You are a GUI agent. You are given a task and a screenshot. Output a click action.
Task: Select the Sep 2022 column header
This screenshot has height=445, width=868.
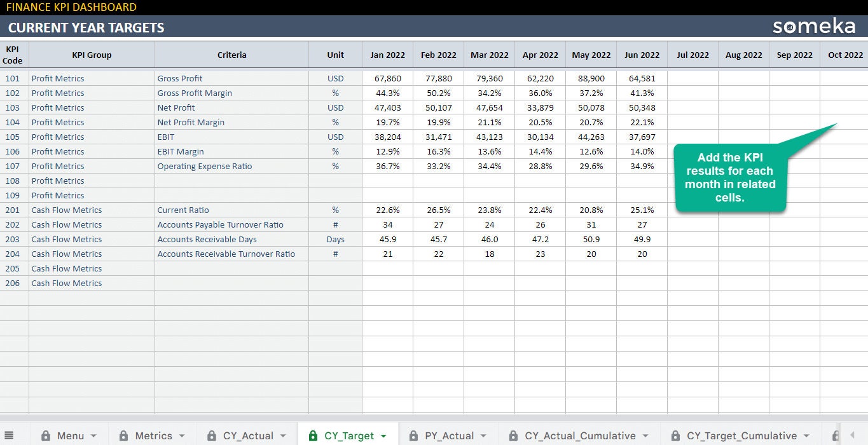[x=795, y=55]
